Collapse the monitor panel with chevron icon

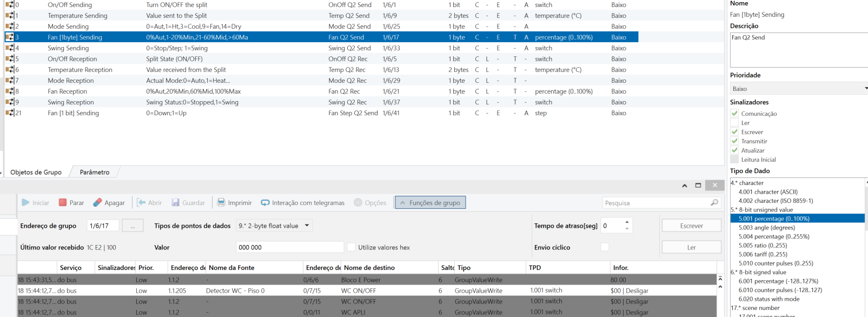click(x=685, y=186)
